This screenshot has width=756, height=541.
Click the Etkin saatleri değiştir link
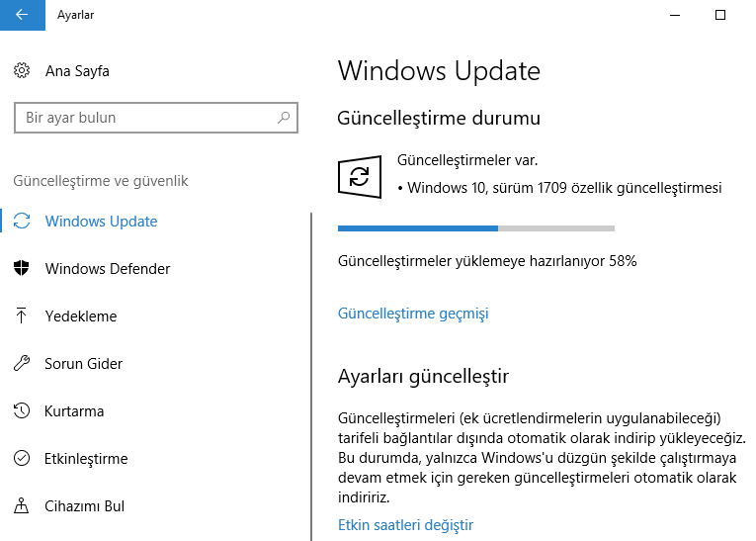[x=405, y=524]
